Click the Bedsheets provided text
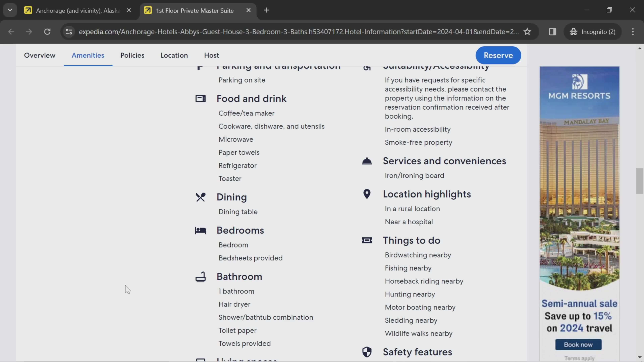644x362 pixels. click(x=251, y=258)
